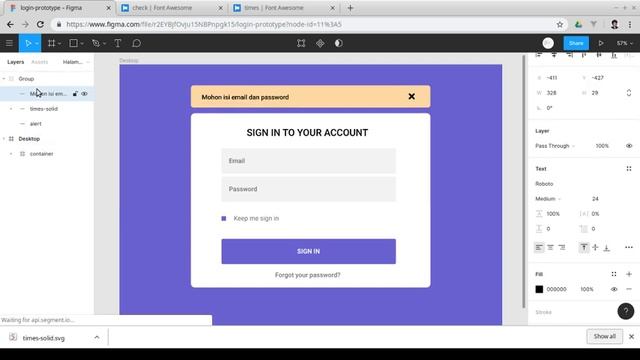Screen dimensions: 640x360
Task: Open Medium font weight dropdown
Action: [x=548, y=199]
